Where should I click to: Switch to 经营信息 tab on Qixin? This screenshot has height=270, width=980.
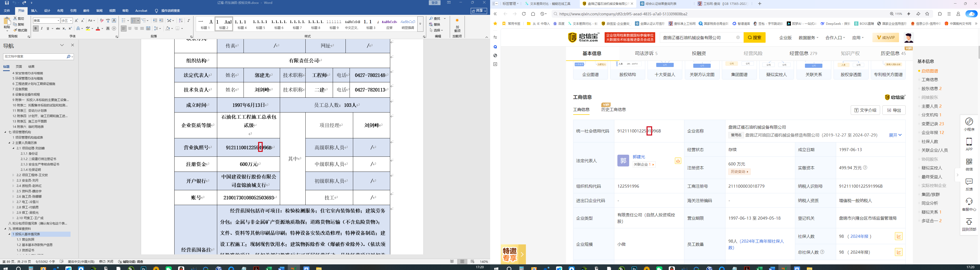click(x=803, y=53)
